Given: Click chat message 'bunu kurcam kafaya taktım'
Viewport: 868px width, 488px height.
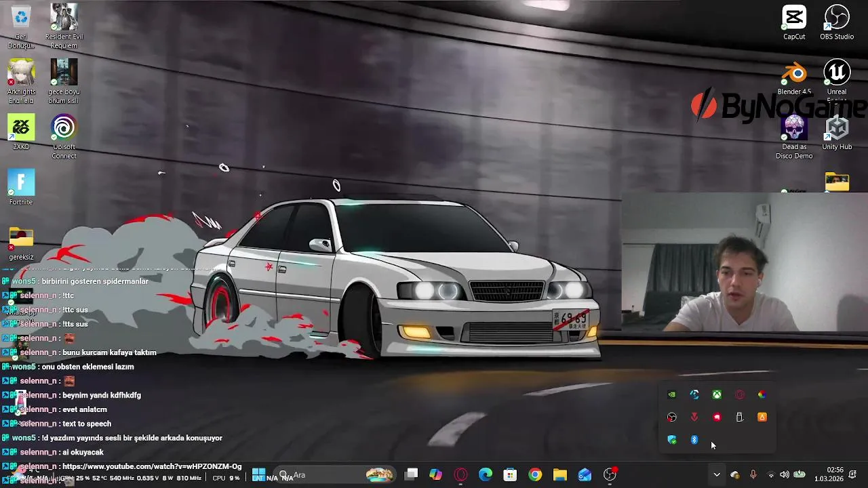Looking at the screenshot, I should (109, 352).
